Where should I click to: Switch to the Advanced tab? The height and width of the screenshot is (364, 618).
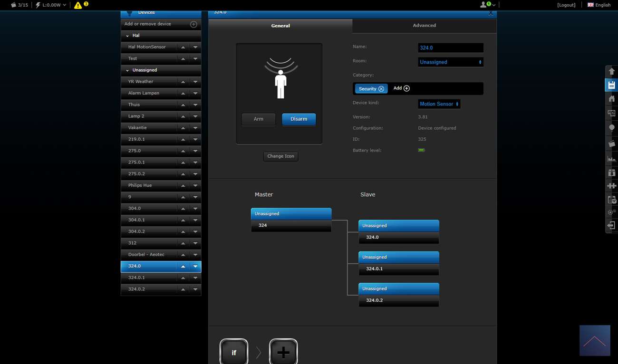coord(424,26)
